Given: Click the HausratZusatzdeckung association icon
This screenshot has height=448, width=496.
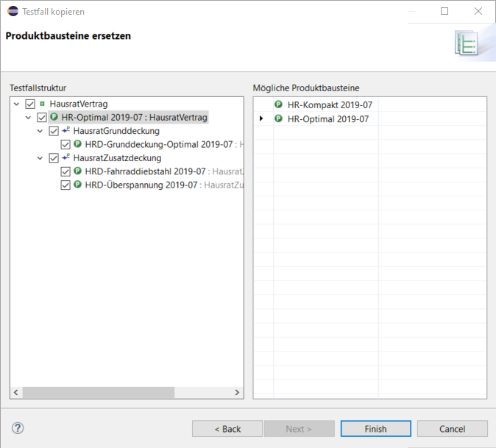Looking at the screenshot, I should point(66,158).
